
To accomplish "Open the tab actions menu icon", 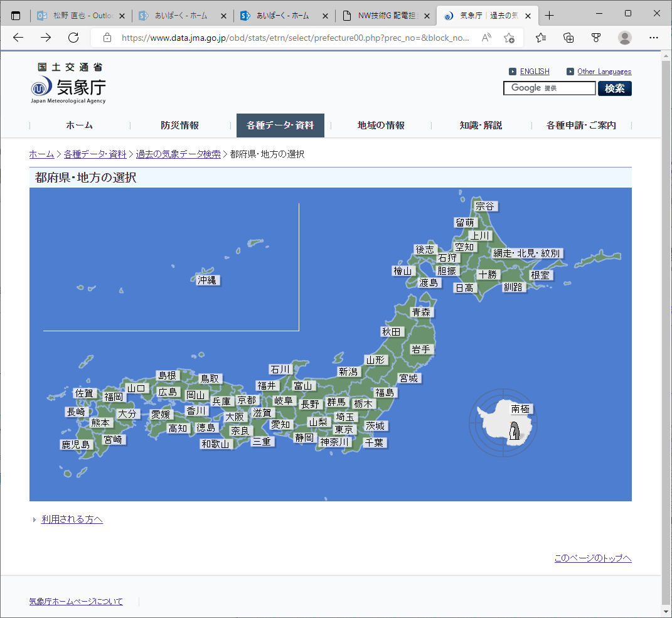I will pyautogui.click(x=16, y=16).
